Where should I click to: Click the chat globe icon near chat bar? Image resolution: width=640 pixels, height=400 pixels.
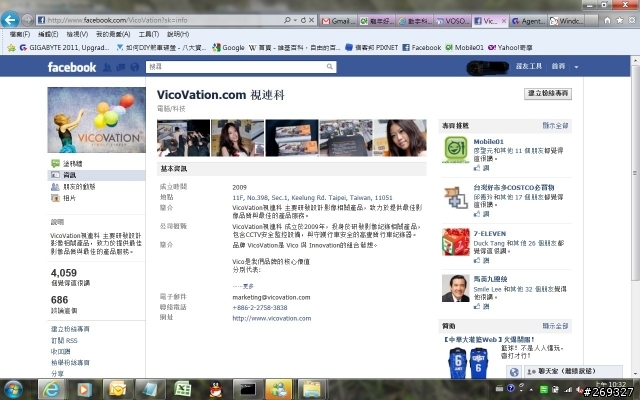click(514, 372)
